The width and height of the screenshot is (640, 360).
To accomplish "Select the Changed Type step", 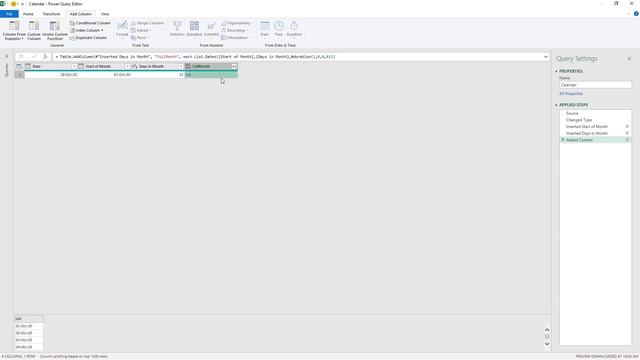I will (x=595, y=120).
